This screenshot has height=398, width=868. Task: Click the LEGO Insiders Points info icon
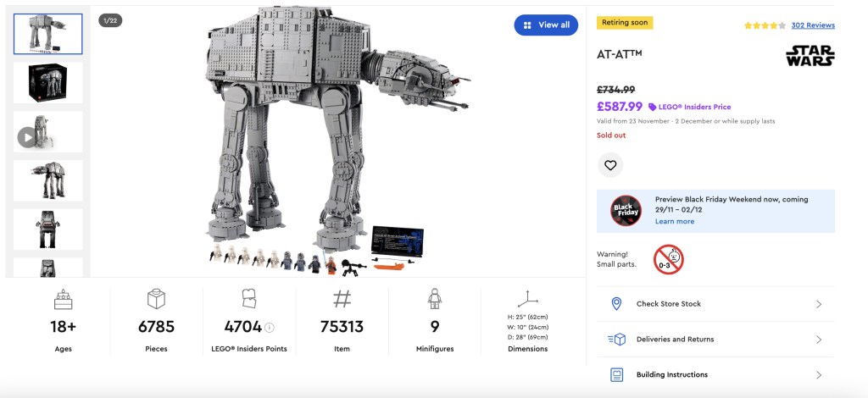(270, 328)
